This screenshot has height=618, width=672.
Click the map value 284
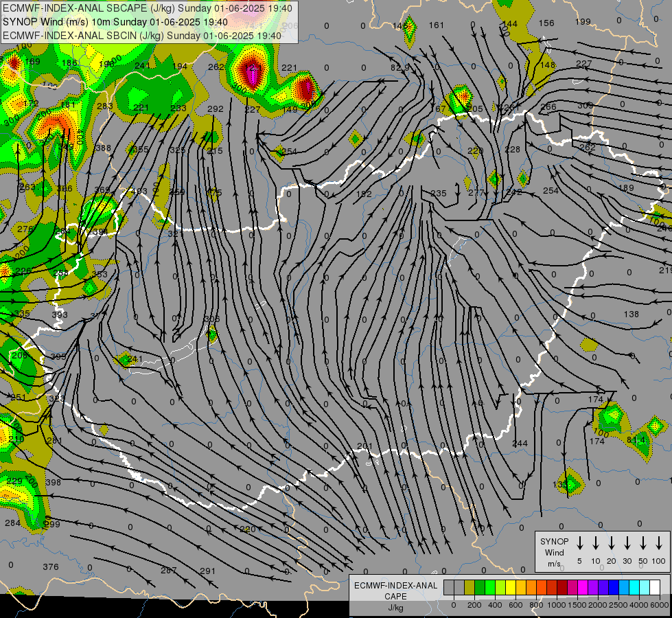13,523
